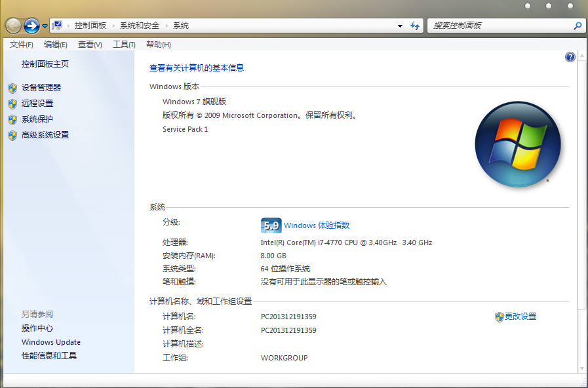Open the 帮助(H) menu
The width and height of the screenshot is (588, 388).
(159, 45)
